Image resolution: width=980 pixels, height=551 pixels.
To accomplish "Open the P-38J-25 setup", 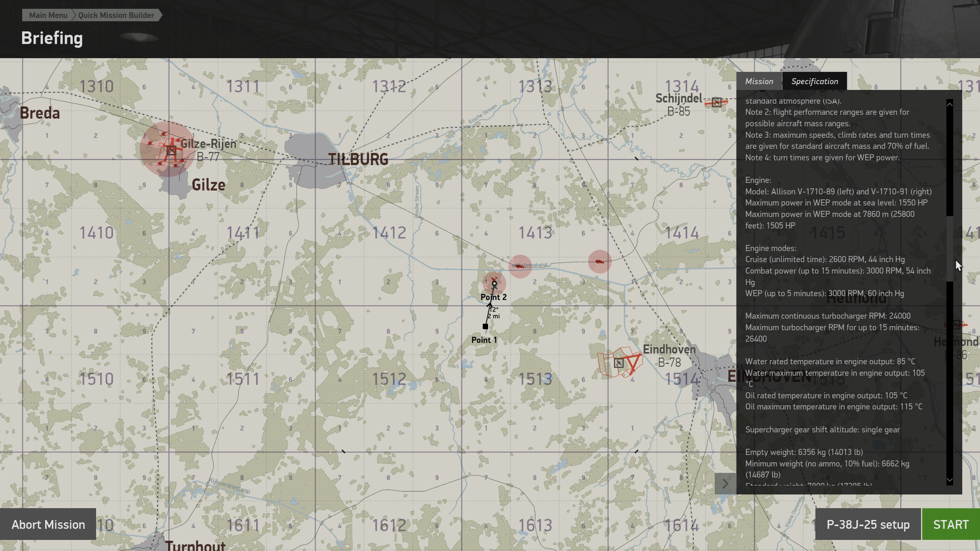I will click(x=867, y=524).
